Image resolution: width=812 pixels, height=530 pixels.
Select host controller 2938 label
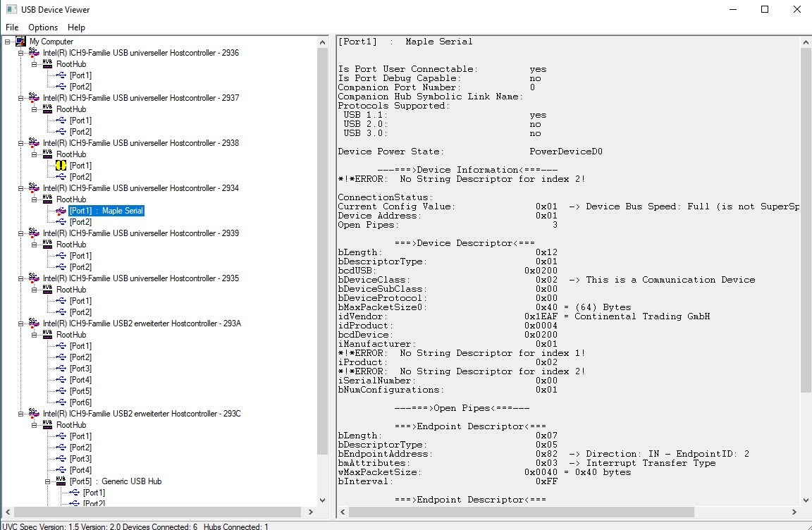pos(141,143)
